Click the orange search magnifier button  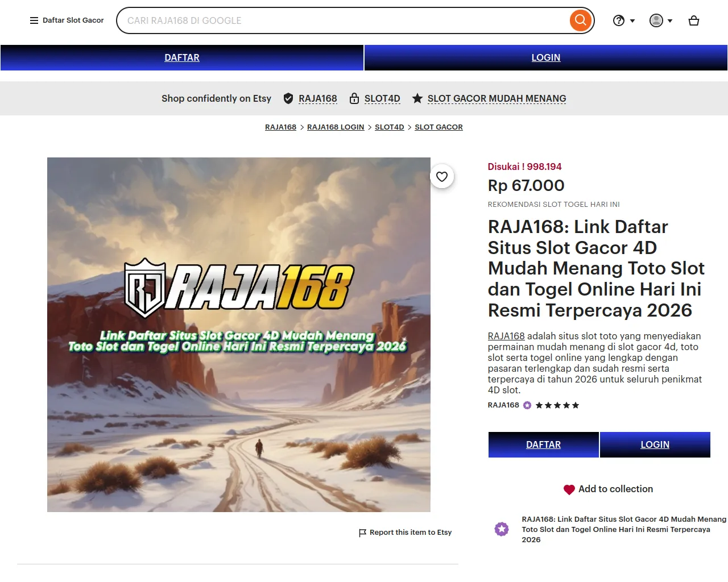click(x=581, y=20)
